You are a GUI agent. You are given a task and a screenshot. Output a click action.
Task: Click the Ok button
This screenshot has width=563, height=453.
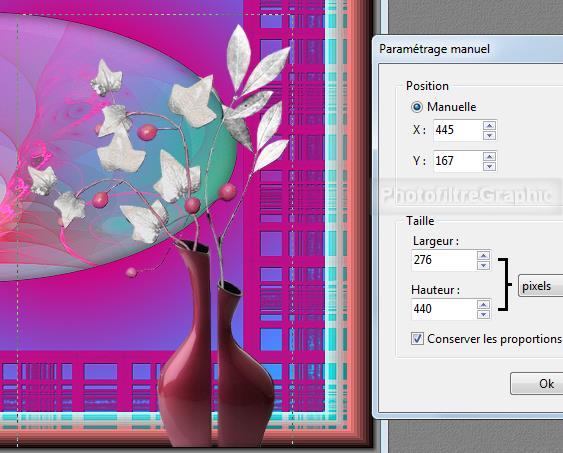click(536, 384)
